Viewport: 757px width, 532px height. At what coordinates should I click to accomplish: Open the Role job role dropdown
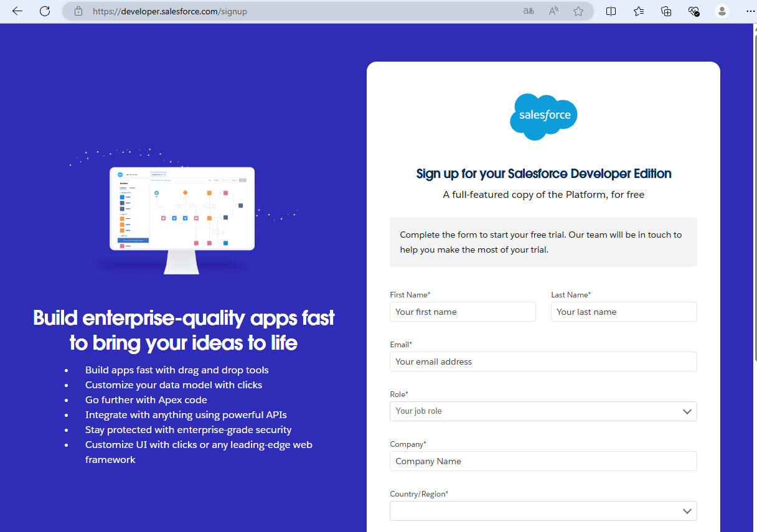click(543, 411)
